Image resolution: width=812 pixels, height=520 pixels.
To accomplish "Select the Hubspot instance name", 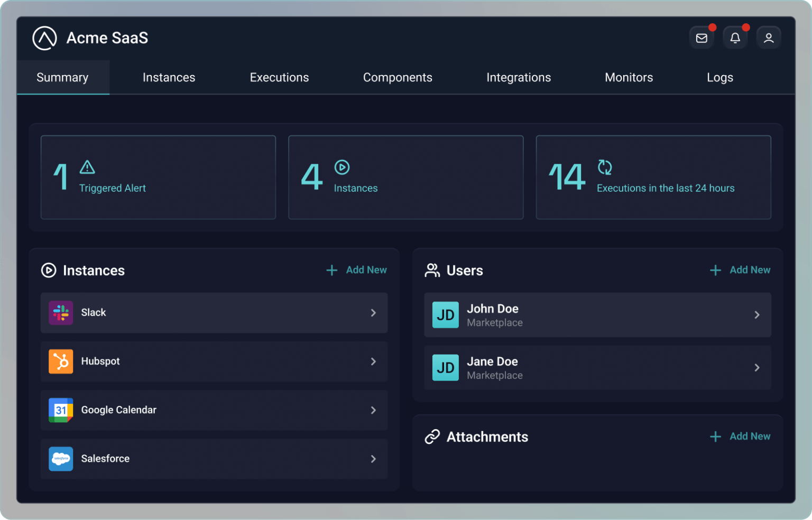I will (x=100, y=361).
